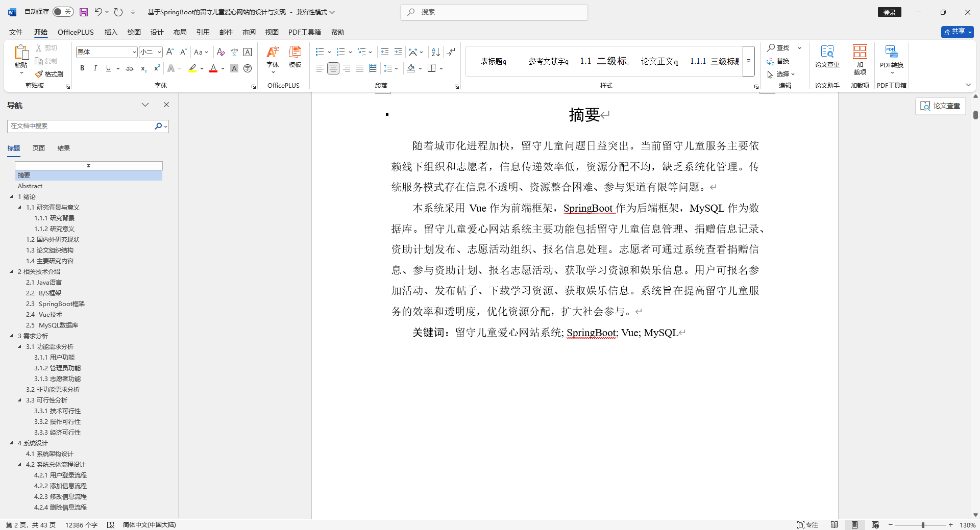Toggle italic formatting
The width and height of the screenshot is (980, 530).
click(95, 68)
